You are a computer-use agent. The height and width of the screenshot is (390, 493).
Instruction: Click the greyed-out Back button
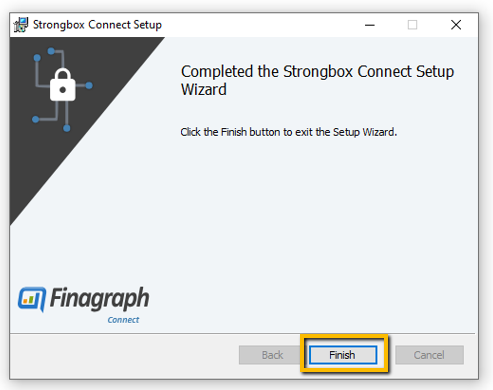[x=270, y=355]
